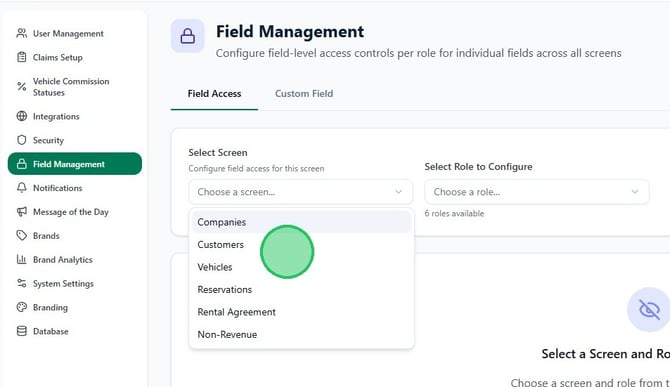Click the chevron in Choose a screen box

tap(398, 192)
